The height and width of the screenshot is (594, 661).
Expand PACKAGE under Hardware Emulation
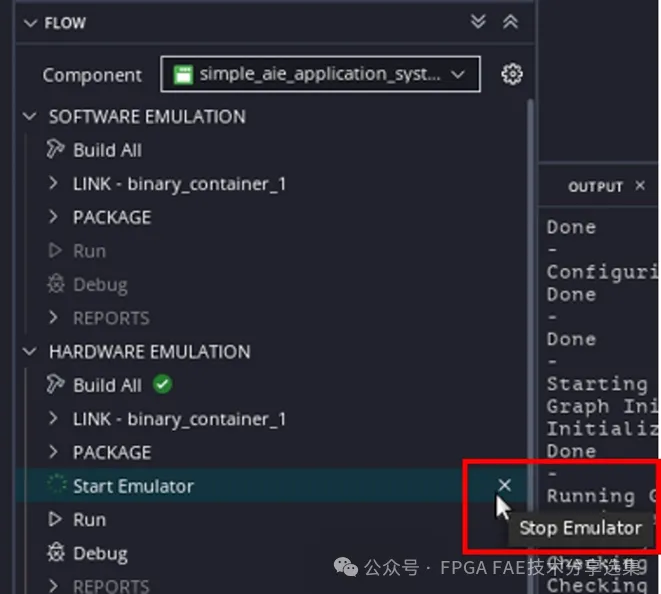coord(53,452)
